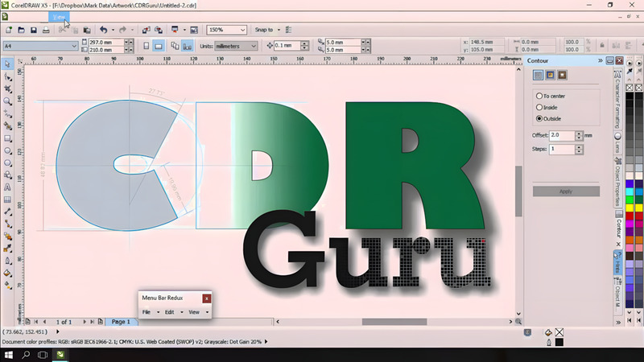Expand the Units millimeters dropdown
The width and height of the screenshot is (644, 362).
point(253,46)
